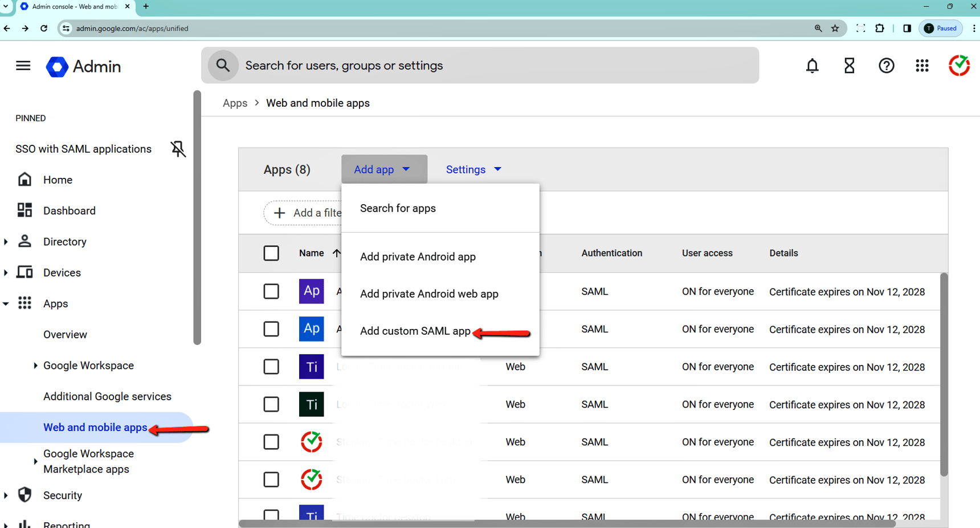Select Add custom SAML app from the menu
980x528 pixels.
pos(415,331)
